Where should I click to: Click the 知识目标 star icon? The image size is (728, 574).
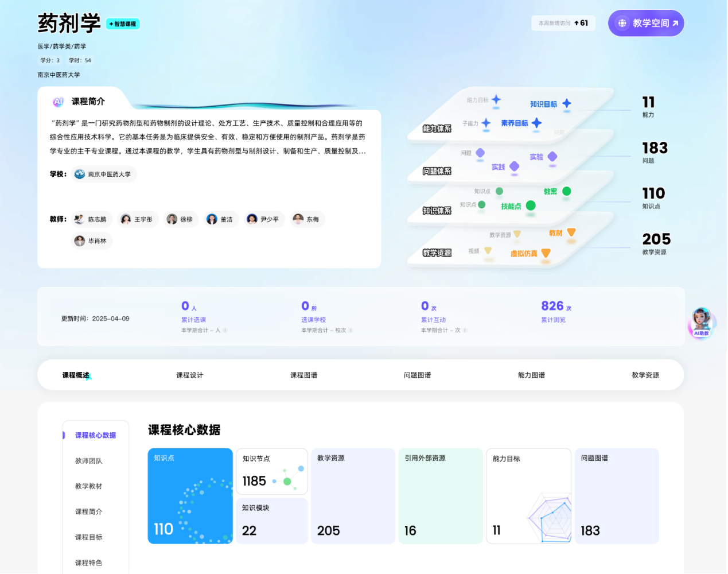click(566, 103)
